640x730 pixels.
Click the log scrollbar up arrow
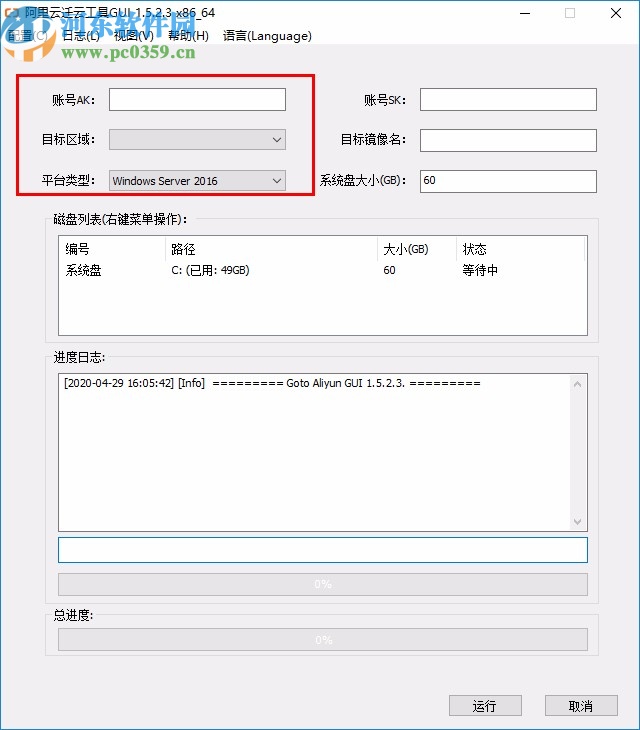point(578,384)
